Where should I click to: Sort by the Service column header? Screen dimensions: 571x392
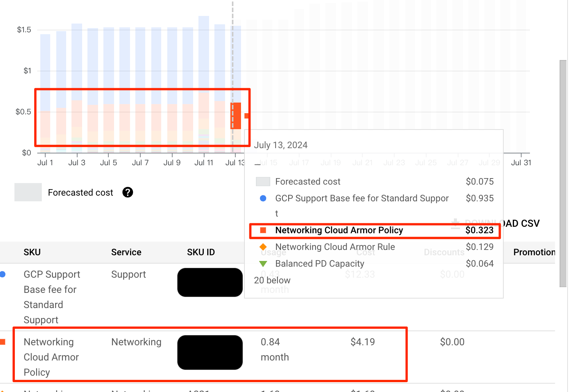(126, 252)
